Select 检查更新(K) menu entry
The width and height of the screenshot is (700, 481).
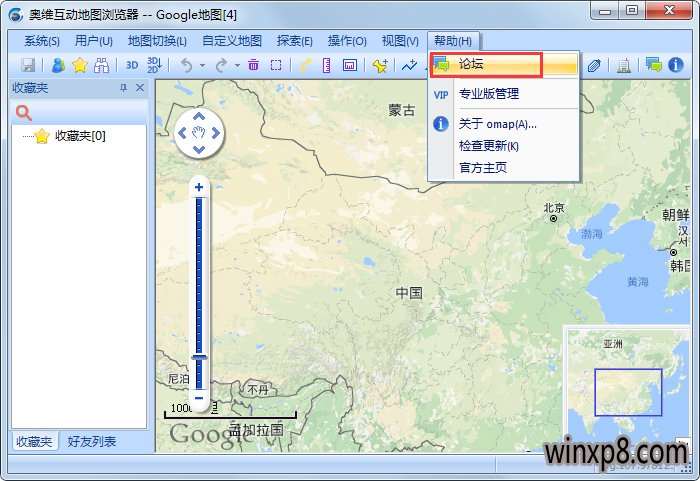click(504, 146)
